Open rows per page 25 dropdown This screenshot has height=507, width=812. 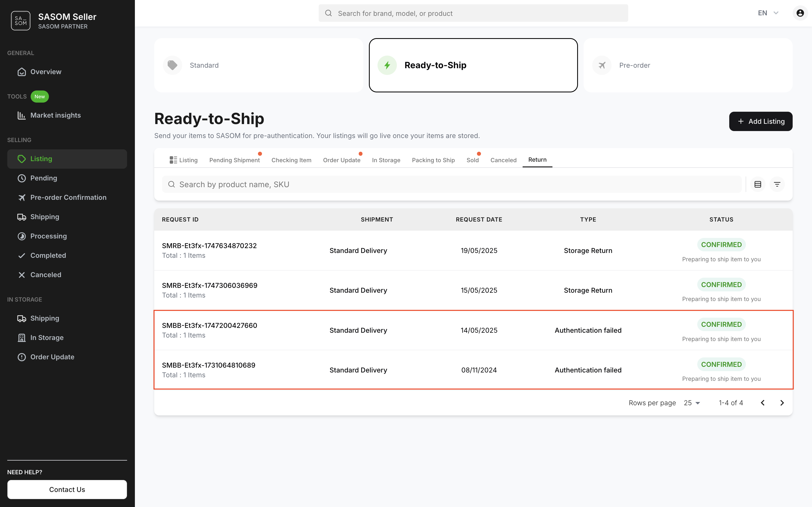tap(692, 403)
